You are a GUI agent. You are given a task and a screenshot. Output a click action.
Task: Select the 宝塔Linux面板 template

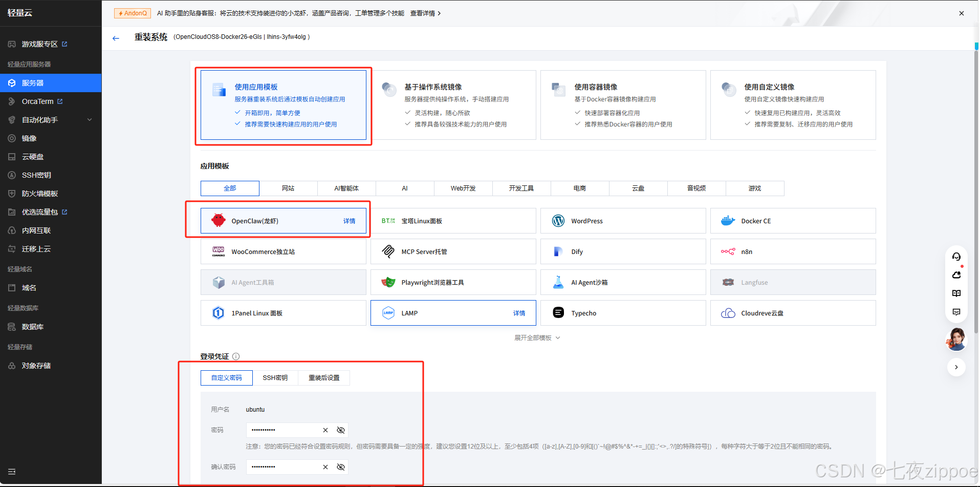pyautogui.click(x=453, y=221)
